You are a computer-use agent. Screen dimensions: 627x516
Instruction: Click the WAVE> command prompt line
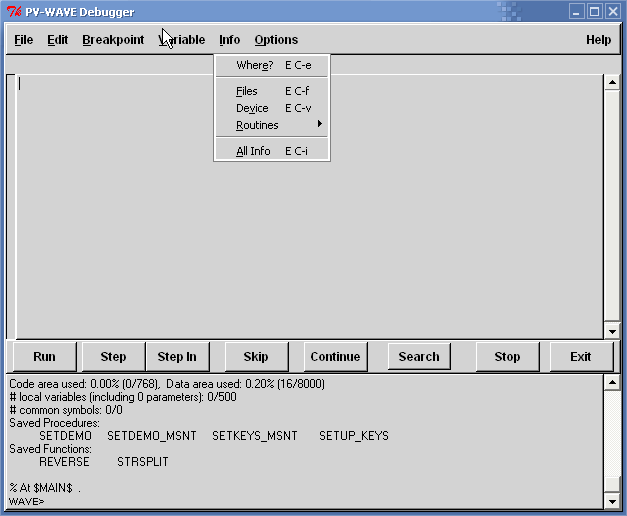point(26,501)
